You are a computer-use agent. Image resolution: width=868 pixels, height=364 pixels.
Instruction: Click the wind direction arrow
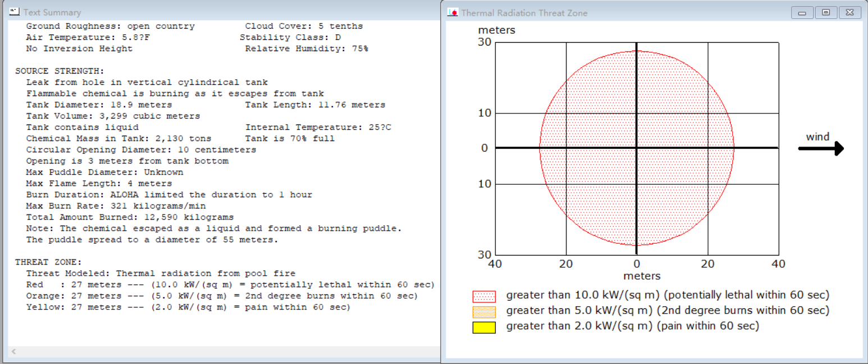point(821,148)
